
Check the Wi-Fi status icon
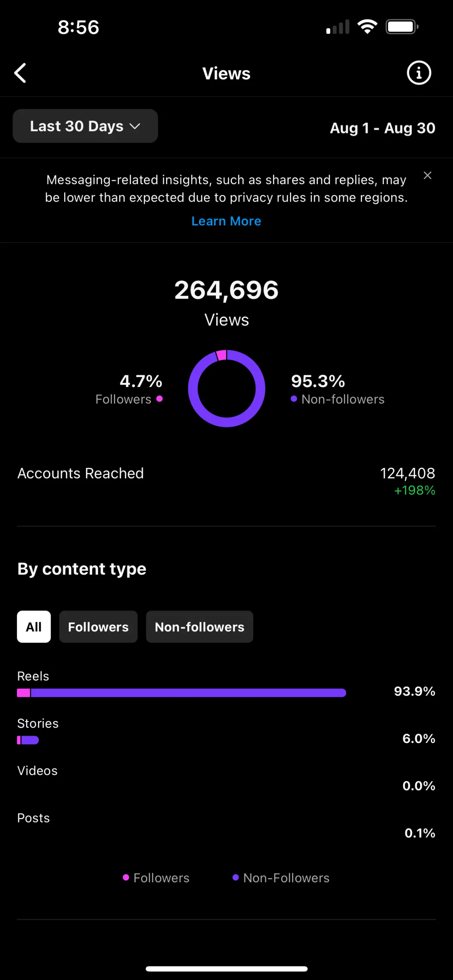tap(367, 27)
